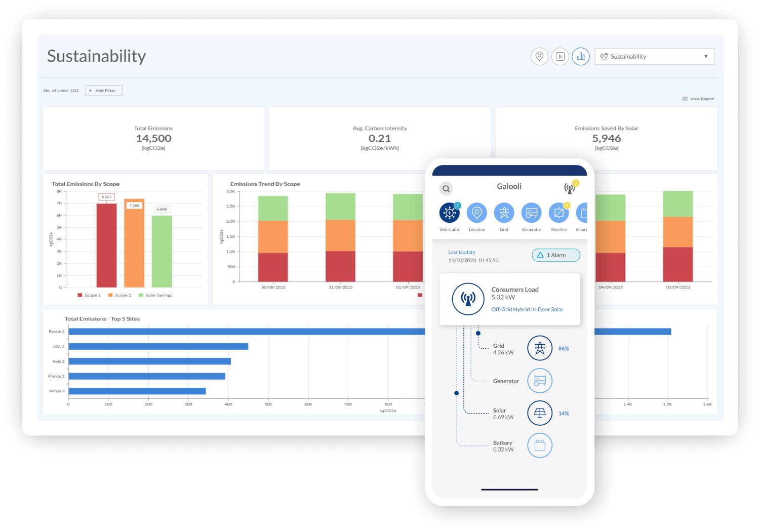Open the Grid tab in mobile app
760x532 pixels.
point(504,213)
